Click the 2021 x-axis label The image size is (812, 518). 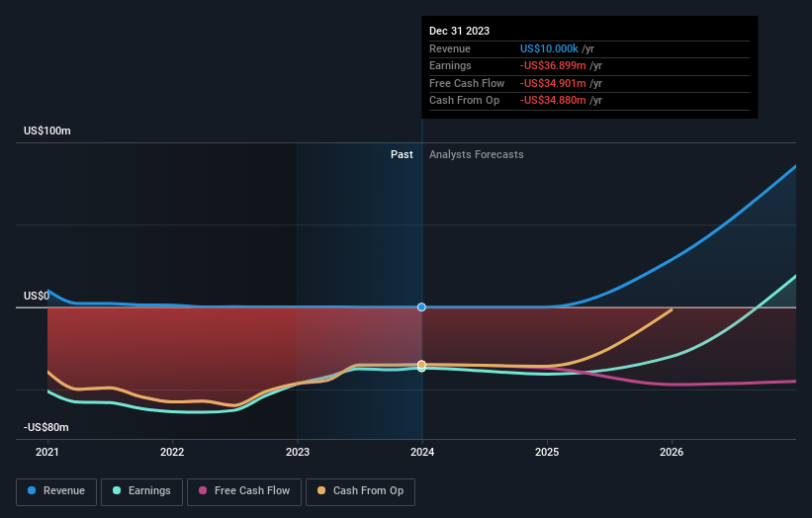pyautogui.click(x=47, y=452)
